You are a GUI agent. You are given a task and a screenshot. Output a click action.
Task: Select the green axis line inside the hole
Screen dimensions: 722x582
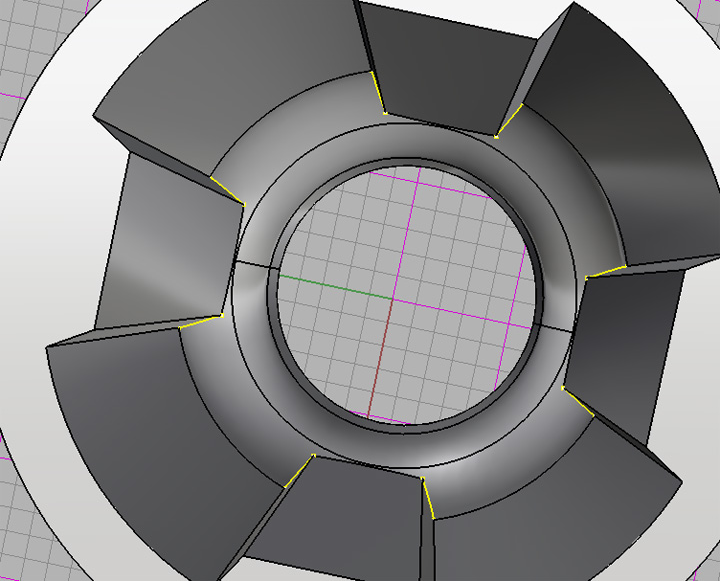(336, 287)
